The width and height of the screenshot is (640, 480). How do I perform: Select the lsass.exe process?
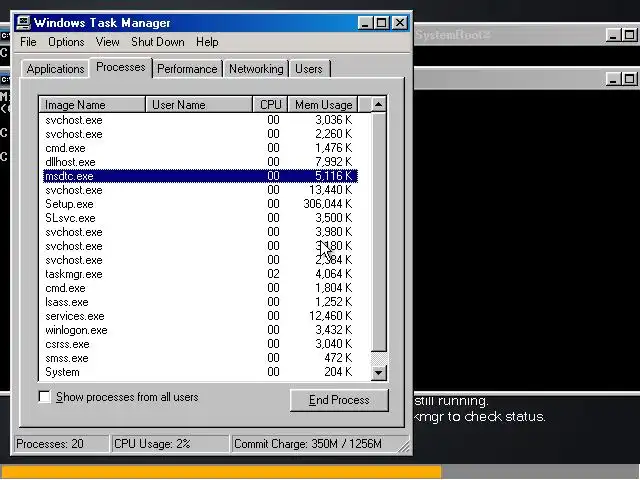point(200,302)
